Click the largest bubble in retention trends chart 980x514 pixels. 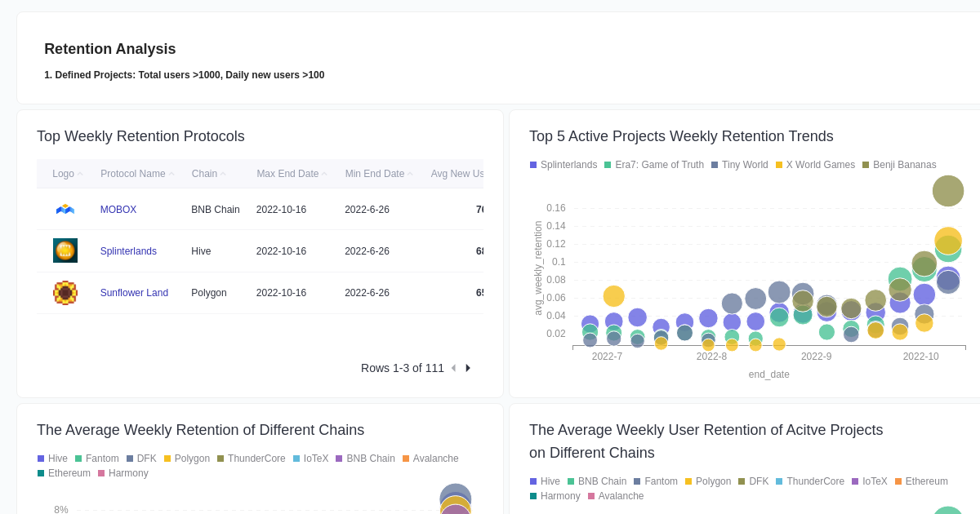(948, 191)
